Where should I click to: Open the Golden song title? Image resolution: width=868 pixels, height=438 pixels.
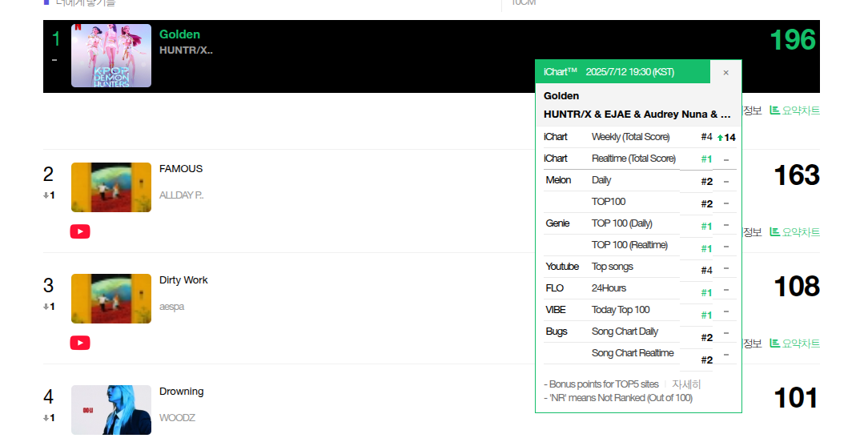coord(179,34)
